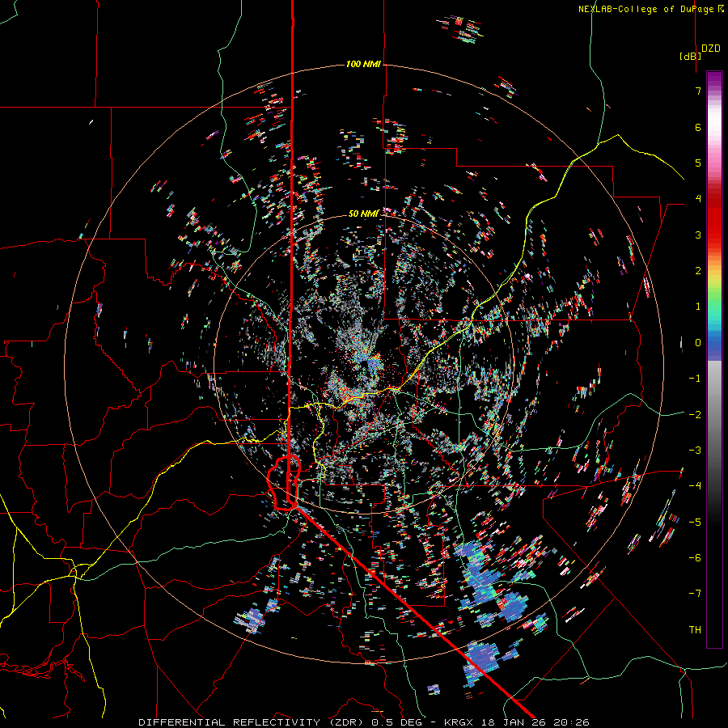Click the -4 value on the scale
The image size is (728, 728).
(x=695, y=485)
